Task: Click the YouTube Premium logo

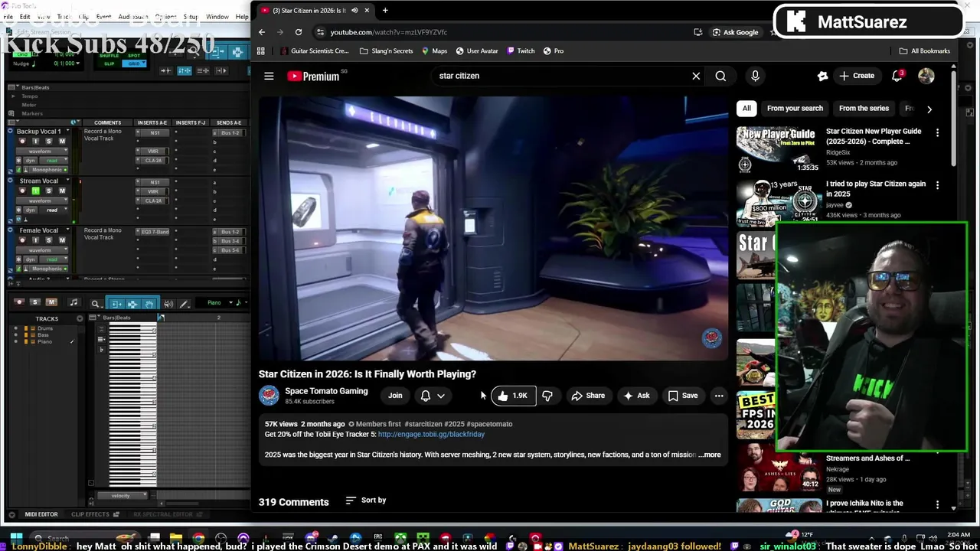Action: [x=313, y=76]
